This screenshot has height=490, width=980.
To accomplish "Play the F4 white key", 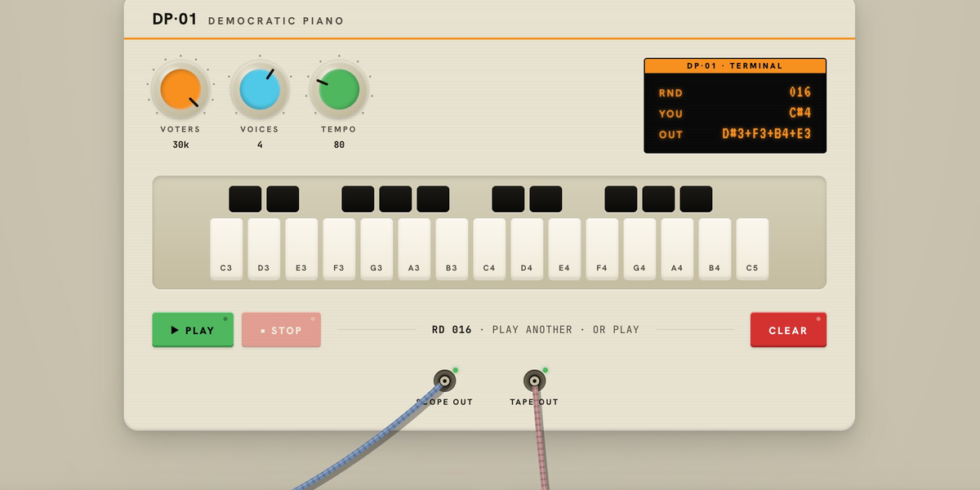I will (602, 249).
